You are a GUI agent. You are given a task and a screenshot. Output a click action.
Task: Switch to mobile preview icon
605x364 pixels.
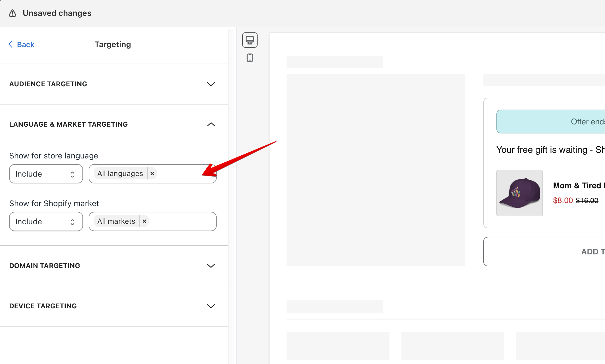coord(250,58)
